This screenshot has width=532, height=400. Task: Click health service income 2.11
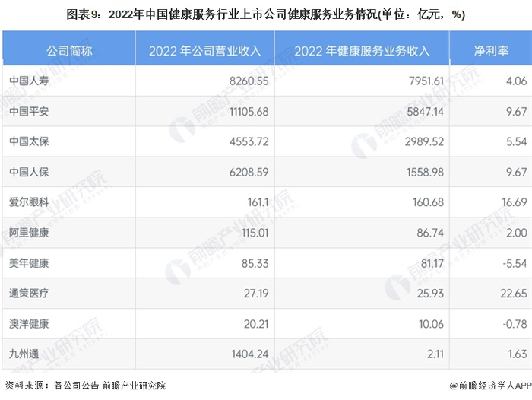pos(435,354)
